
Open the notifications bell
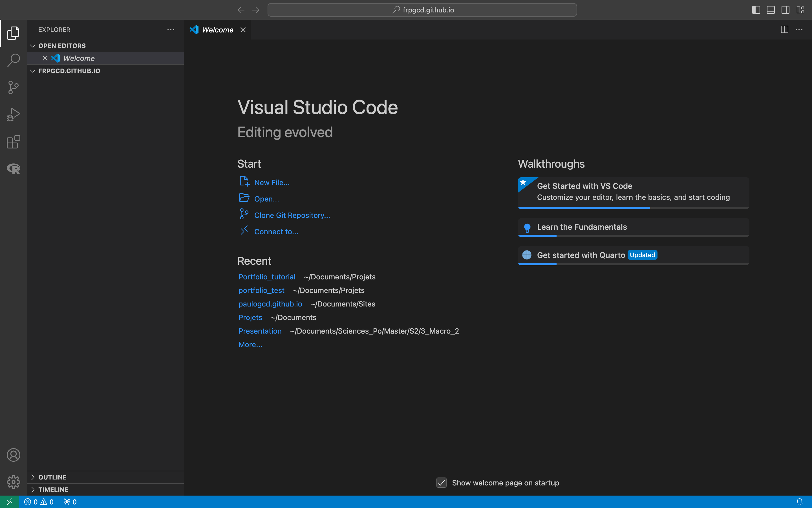[800, 502]
